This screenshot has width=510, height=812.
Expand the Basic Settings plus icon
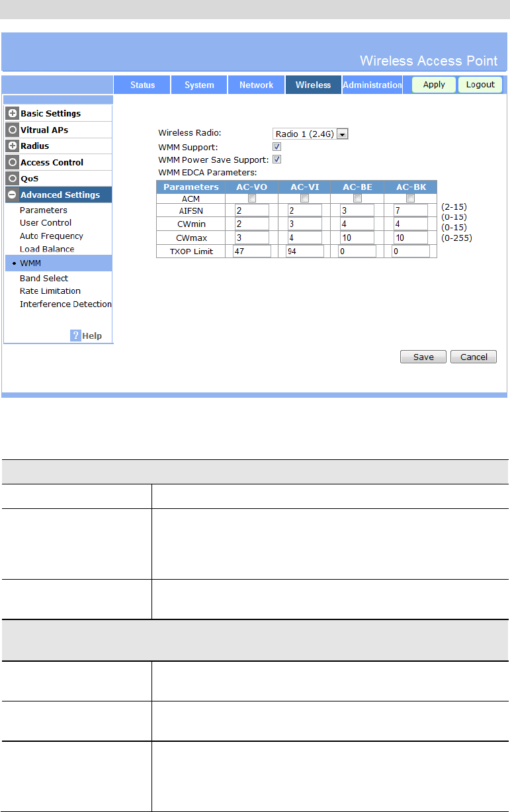12,113
